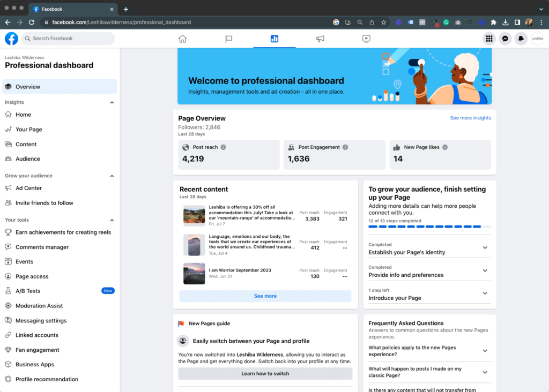The image size is (549, 392).
Task: Go back with the browser back arrow
Action: (8, 22)
